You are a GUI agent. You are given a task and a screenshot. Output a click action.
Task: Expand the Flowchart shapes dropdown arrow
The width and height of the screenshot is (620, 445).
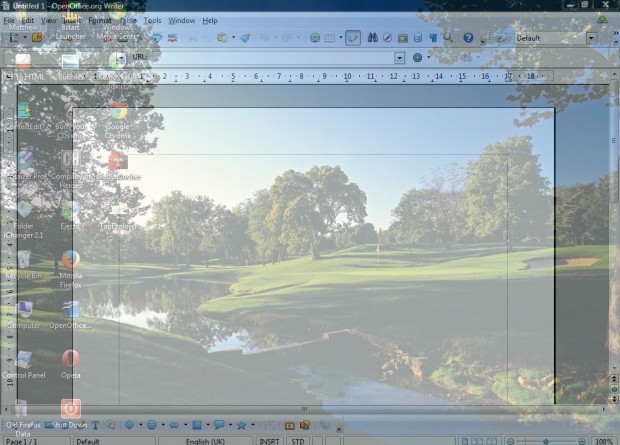point(208,425)
